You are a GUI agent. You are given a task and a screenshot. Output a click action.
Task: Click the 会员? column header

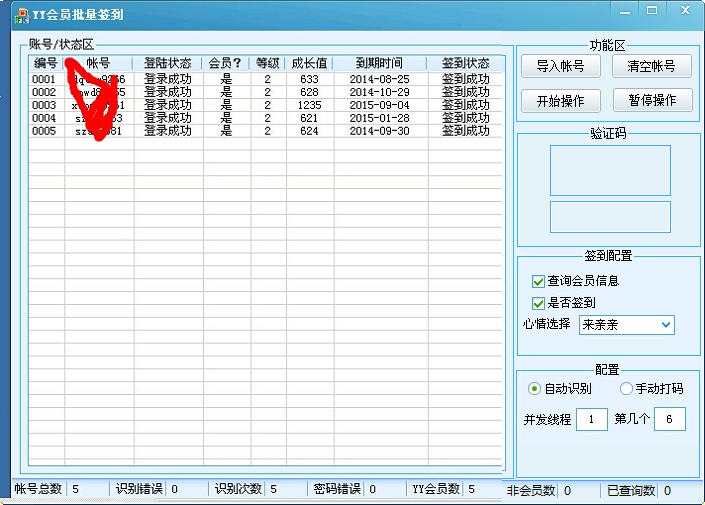pyautogui.click(x=226, y=63)
